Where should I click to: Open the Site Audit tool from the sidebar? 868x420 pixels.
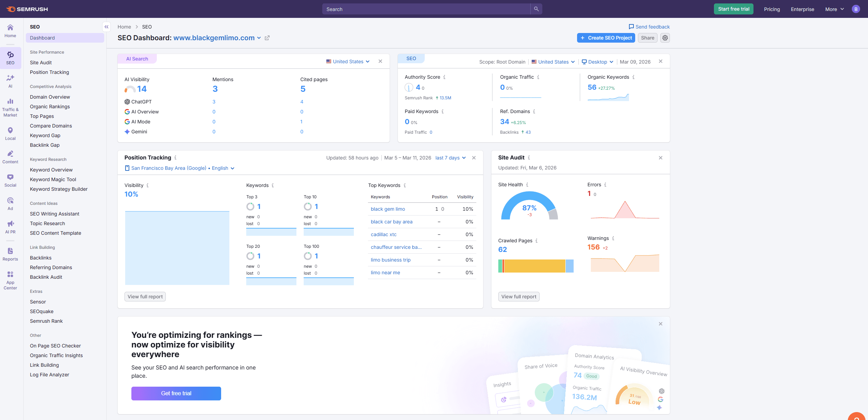[41, 62]
